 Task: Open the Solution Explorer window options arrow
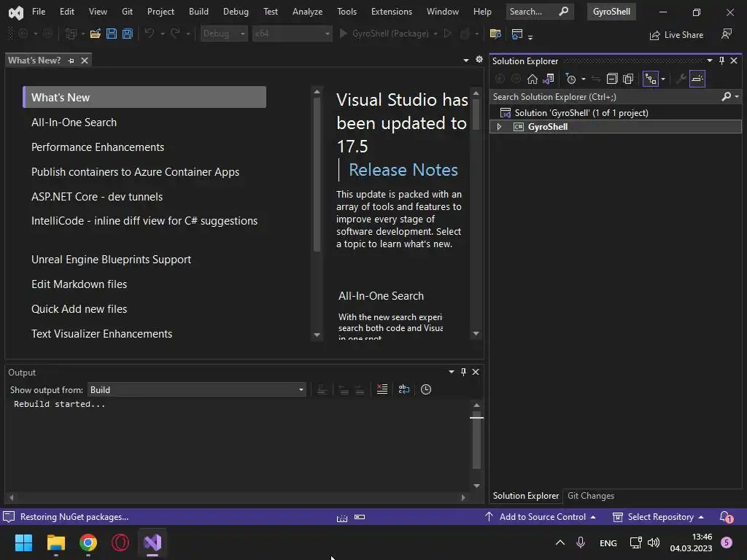709,61
